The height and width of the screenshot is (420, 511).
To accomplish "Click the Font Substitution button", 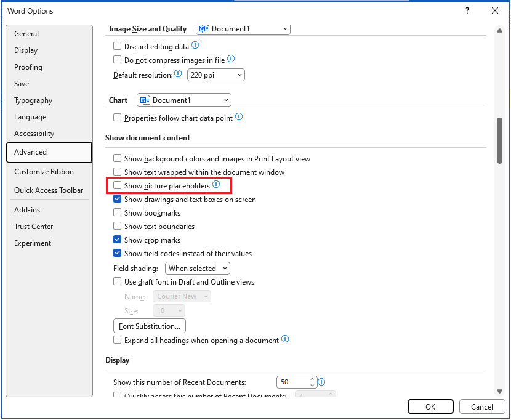I will (x=149, y=326).
